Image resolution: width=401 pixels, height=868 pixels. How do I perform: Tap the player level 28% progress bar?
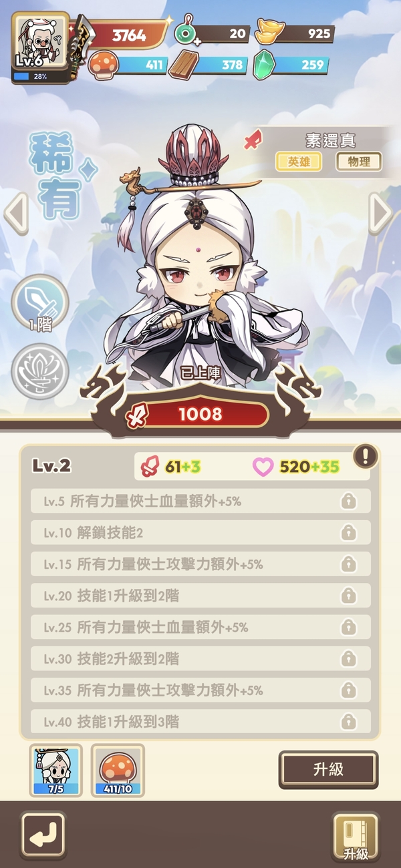[x=40, y=77]
